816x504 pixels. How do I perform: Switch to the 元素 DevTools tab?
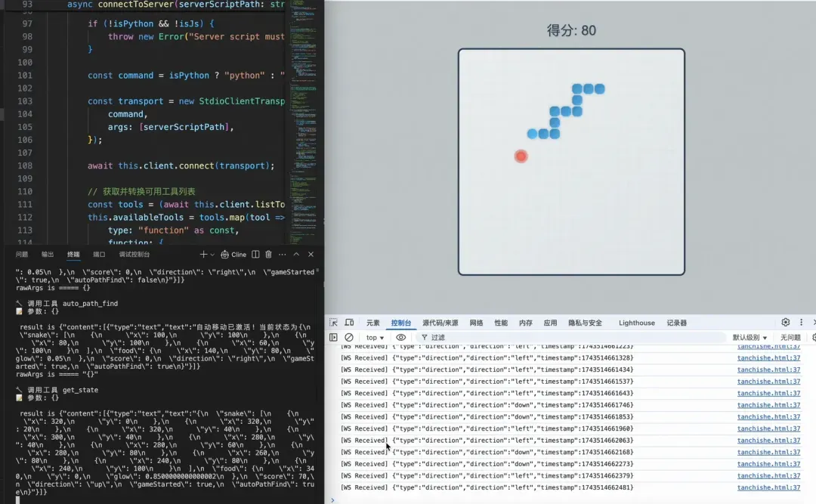coord(373,323)
